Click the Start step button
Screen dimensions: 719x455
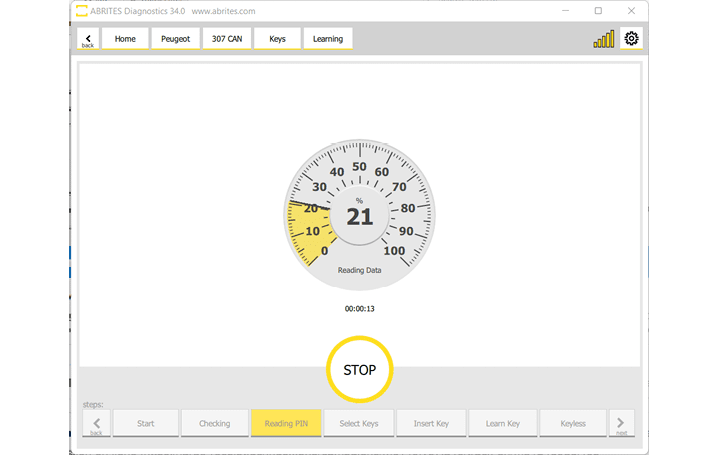coord(146,424)
